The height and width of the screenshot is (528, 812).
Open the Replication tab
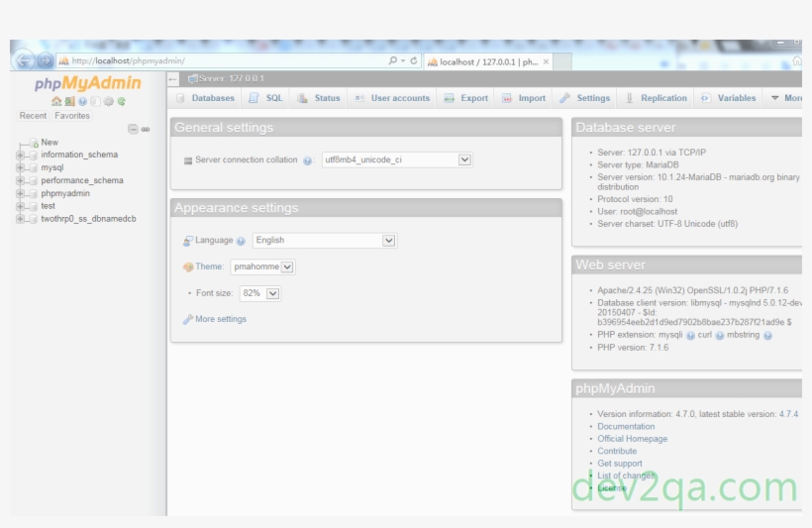(656, 98)
